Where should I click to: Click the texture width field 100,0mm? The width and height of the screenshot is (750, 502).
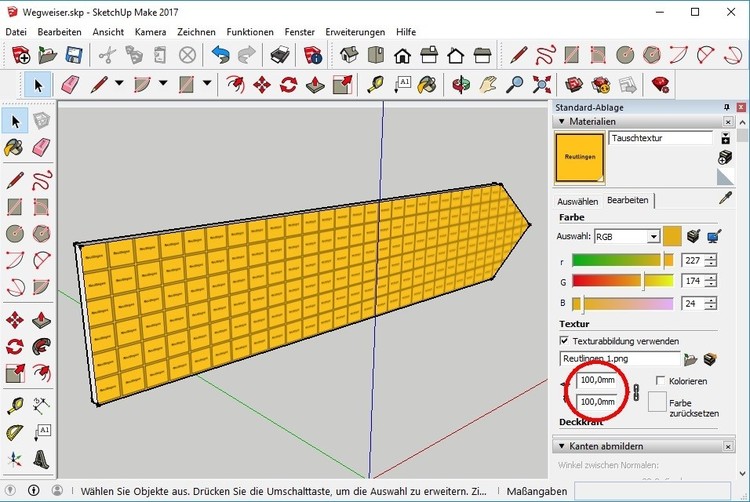tap(597, 380)
